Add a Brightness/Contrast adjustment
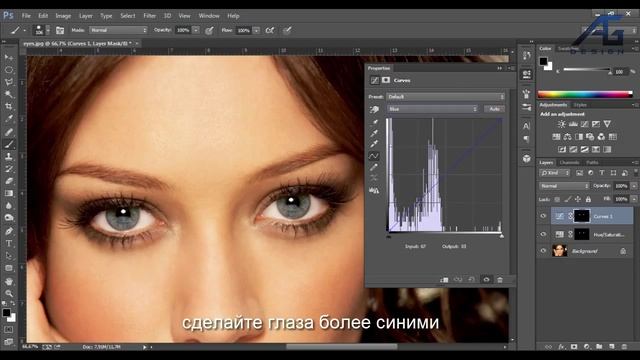The width and height of the screenshot is (640, 360). click(x=562, y=124)
